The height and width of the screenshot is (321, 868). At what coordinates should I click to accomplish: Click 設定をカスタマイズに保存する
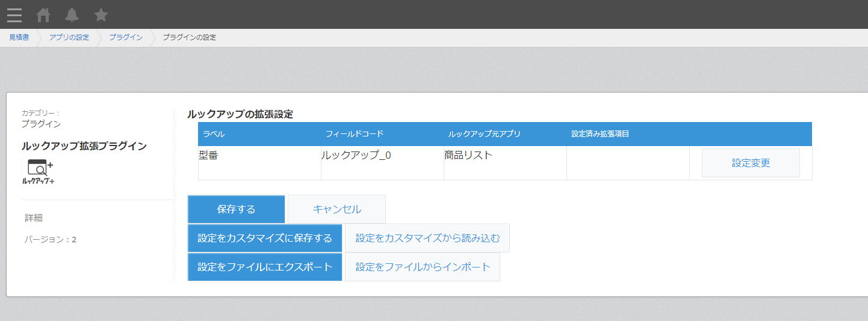pyautogui.click(x=265, y=238)
